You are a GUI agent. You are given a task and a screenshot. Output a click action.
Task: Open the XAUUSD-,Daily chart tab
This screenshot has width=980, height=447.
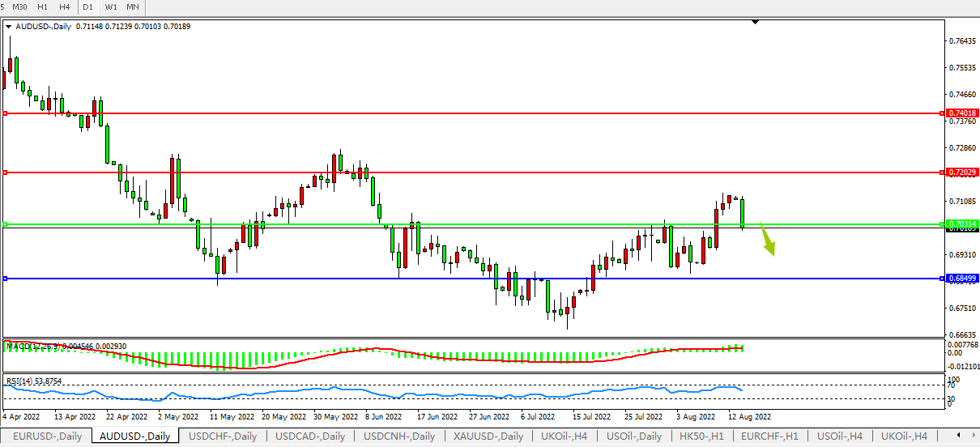coord(489,436)
